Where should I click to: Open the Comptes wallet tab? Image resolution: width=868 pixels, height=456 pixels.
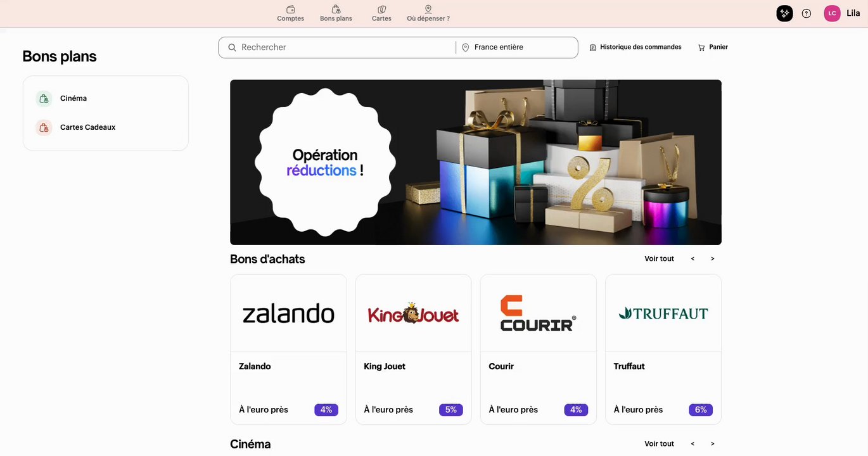click(x=290, y=13)
